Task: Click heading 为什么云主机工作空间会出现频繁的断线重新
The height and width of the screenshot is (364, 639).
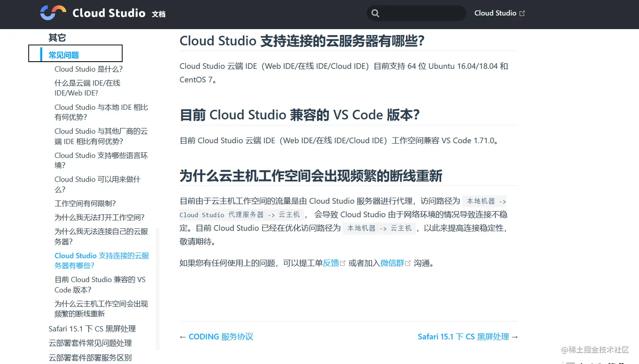Action: click(311, 176)
